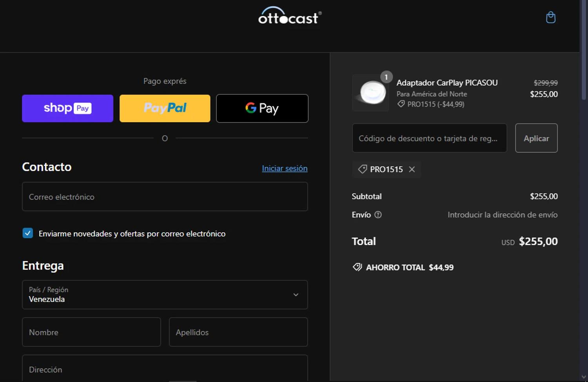Viewport: 588px width, 382px height.
Task: Select the Adaptador CarPlay PICASOU title
Action: point(447,83)
